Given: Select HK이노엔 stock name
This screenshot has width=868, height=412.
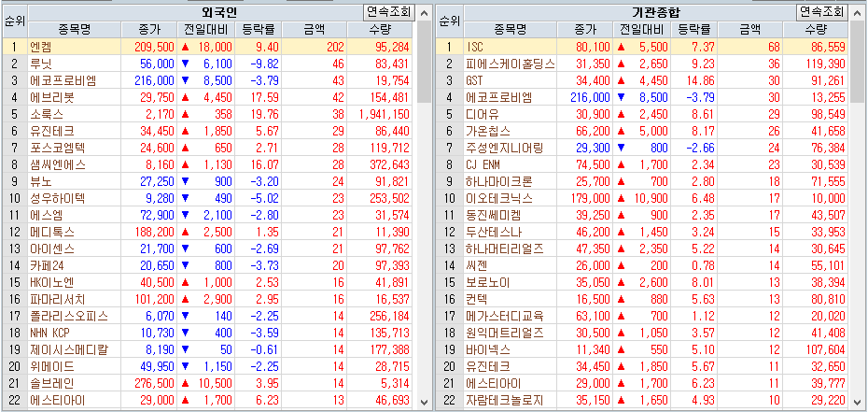Looking at the screenshot, I should click(51, 282).
